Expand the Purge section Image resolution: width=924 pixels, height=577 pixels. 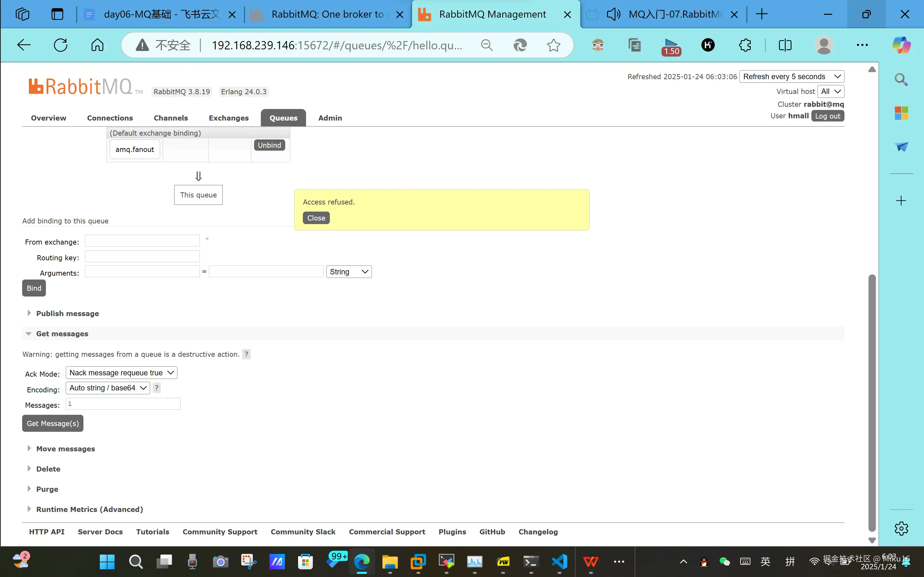click(x=47, y=489)
